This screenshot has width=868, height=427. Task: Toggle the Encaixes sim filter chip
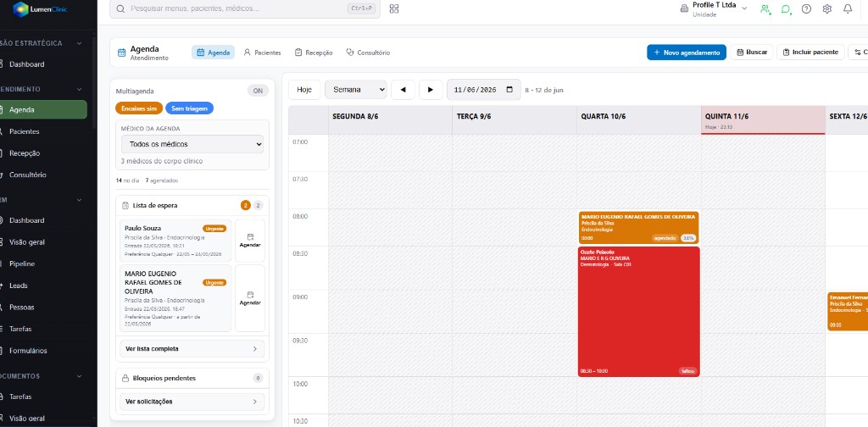coord(139,108)
